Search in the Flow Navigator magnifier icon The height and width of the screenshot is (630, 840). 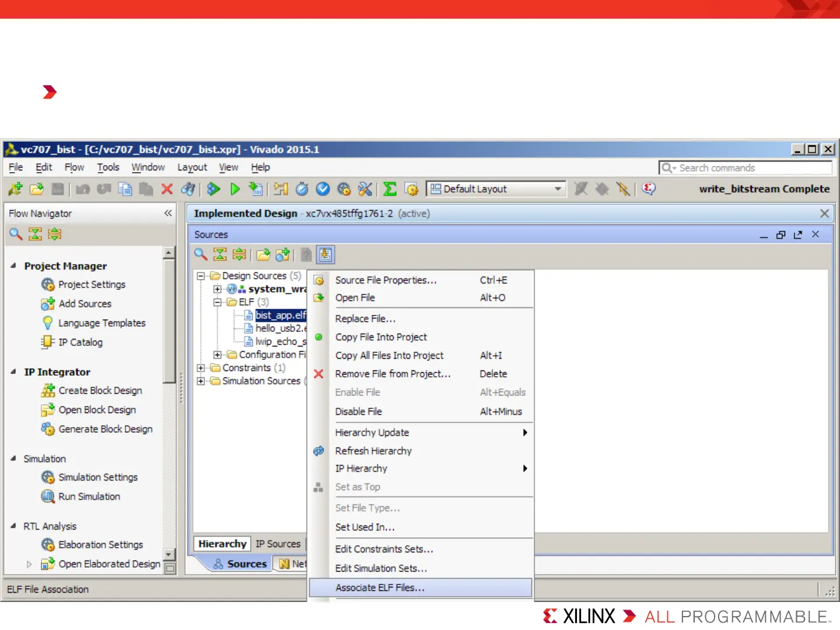point(16,234)
